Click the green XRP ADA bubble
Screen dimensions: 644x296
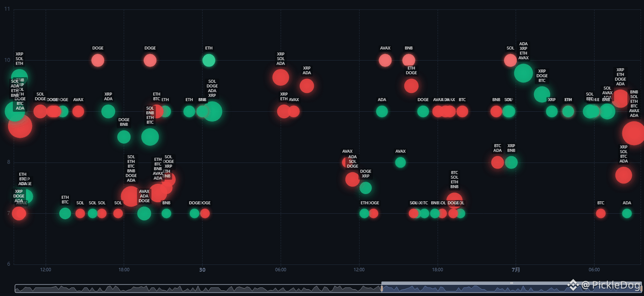click(108, 111)
